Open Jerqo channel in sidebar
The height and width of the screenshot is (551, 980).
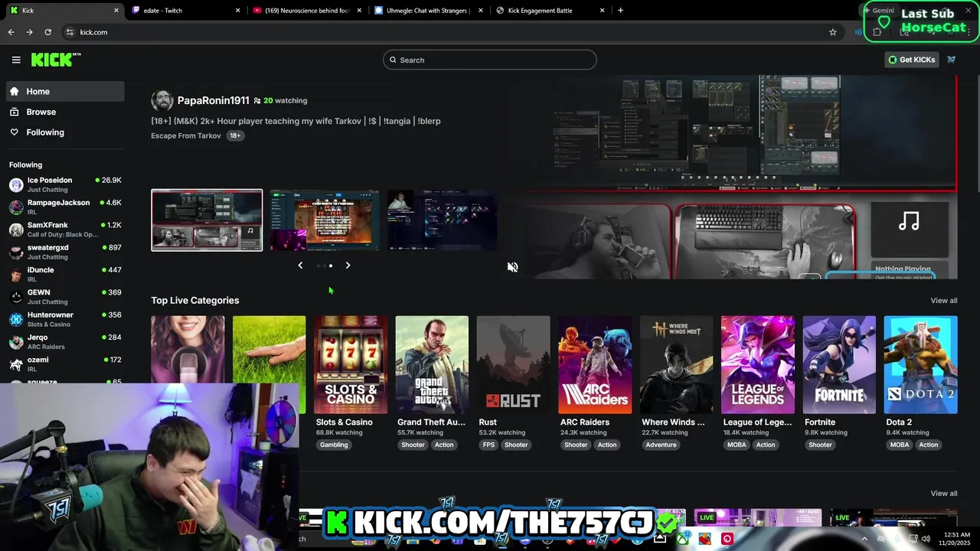[x=65, y=341]
